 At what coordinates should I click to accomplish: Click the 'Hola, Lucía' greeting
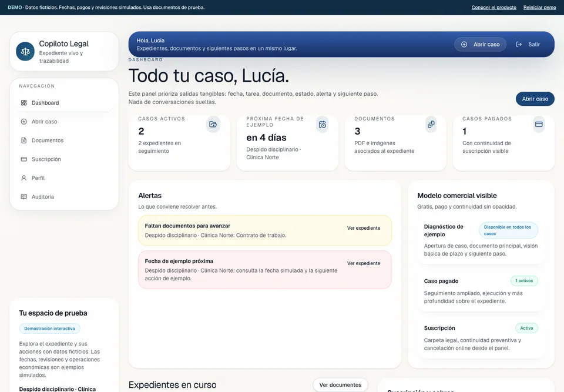tap(150, 41)
